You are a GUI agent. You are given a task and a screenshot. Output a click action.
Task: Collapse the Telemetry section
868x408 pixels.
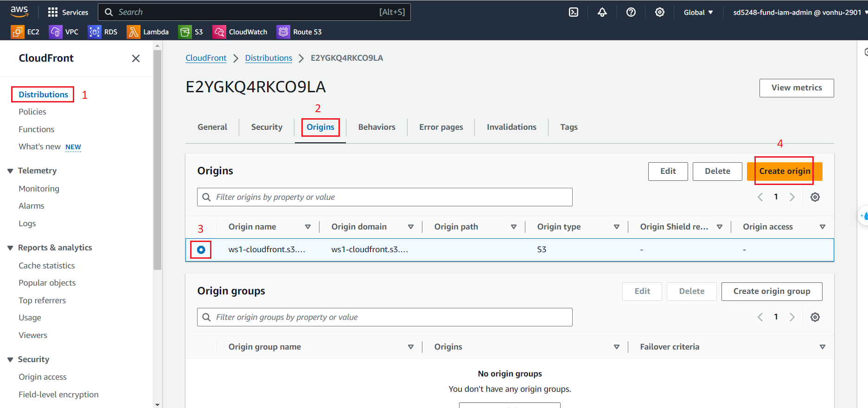[10, 171]
